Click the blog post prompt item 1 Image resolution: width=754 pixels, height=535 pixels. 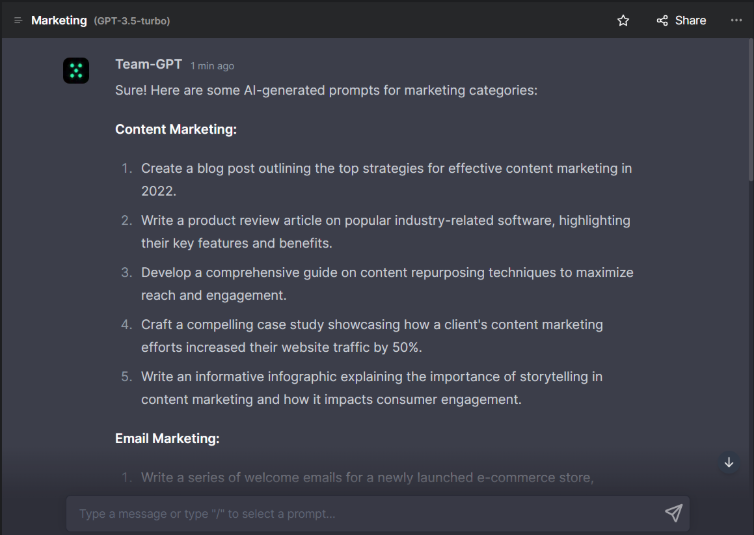click(386, 179)
